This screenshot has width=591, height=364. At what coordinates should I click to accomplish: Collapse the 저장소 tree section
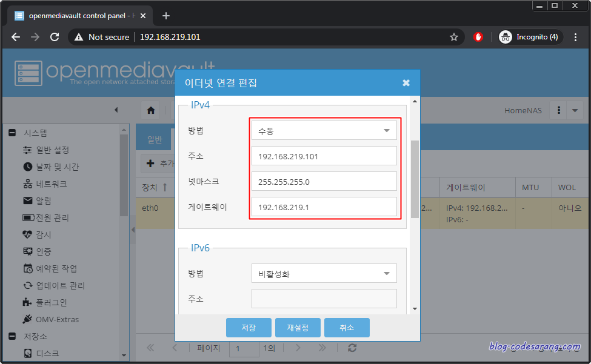pos(13,336)
